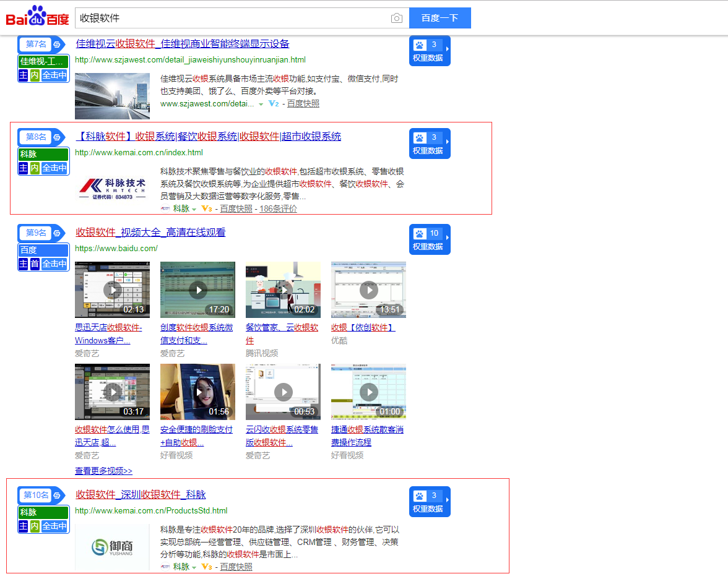Click 查看更多视频>> link
Screen dimensions: 728x579
click(x=103, y=471)
